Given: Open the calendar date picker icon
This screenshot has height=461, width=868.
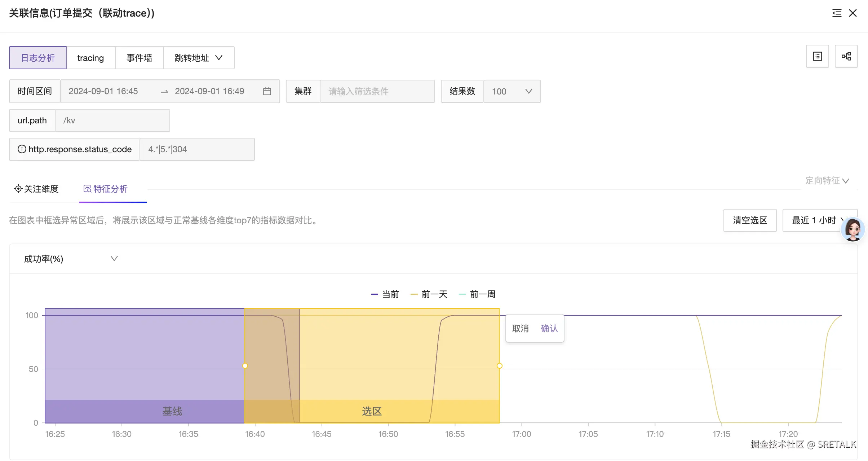Looking at the screenshot, I should [x=267, y=91].
